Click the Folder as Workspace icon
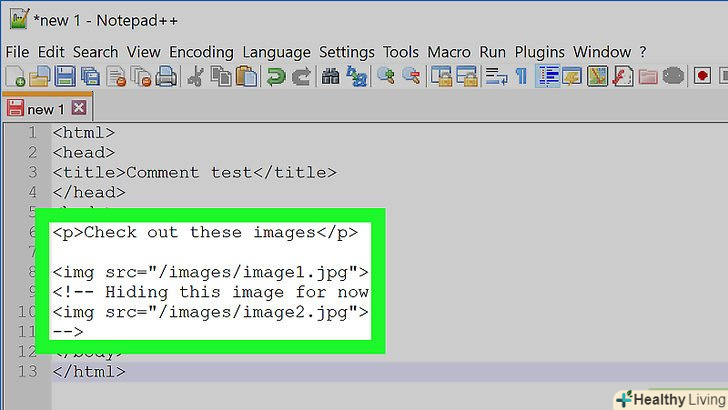Image resolution: width=728 pixels, height=410 pixels. coord(648,76)
